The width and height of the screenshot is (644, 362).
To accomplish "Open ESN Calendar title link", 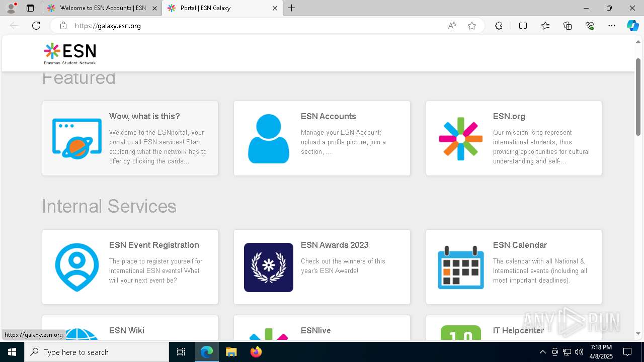I will tap(520, 245).
